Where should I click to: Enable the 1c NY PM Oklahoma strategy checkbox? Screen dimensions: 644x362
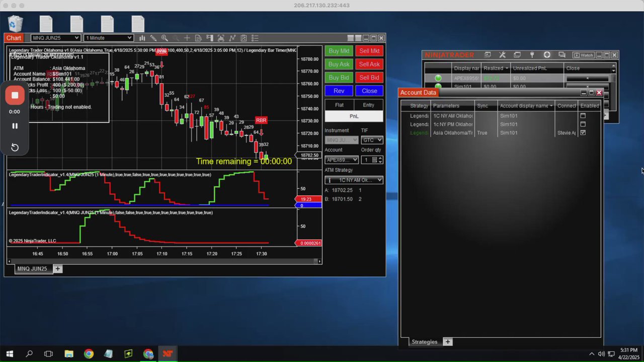pos(583,124)
